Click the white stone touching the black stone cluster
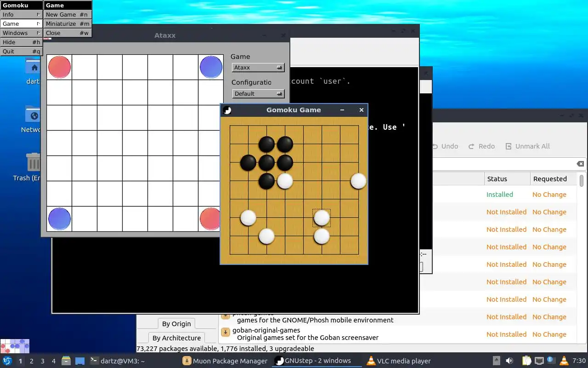The width and height of the screenshot is (588, 368). 285,181
